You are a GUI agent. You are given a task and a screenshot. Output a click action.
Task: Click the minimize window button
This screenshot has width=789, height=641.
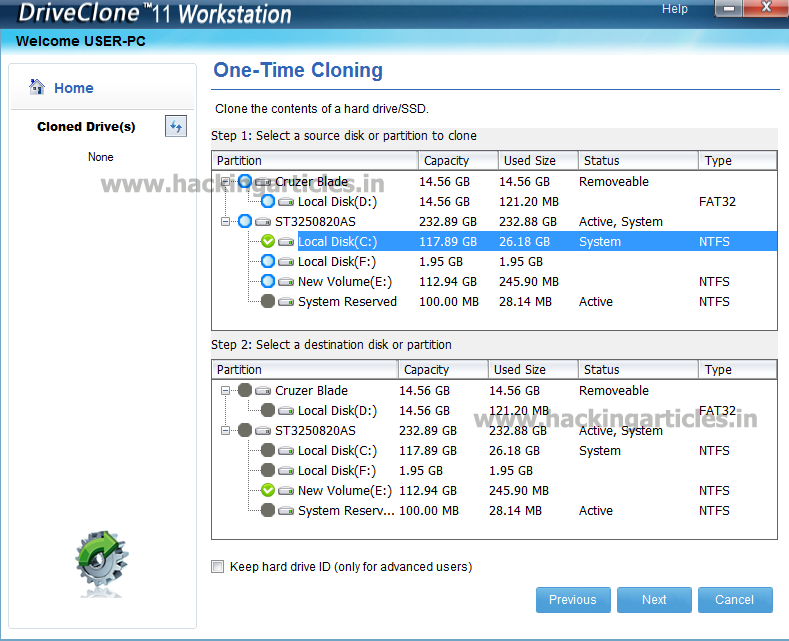click(729, 8)
